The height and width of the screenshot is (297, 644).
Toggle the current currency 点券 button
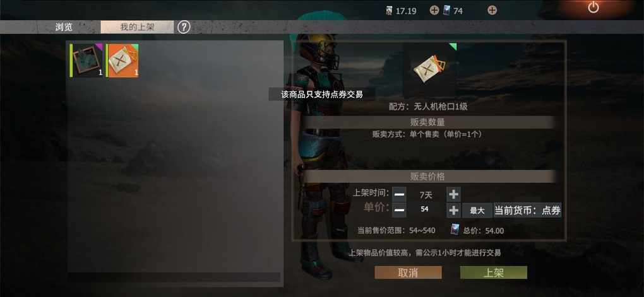pos(527,211)
